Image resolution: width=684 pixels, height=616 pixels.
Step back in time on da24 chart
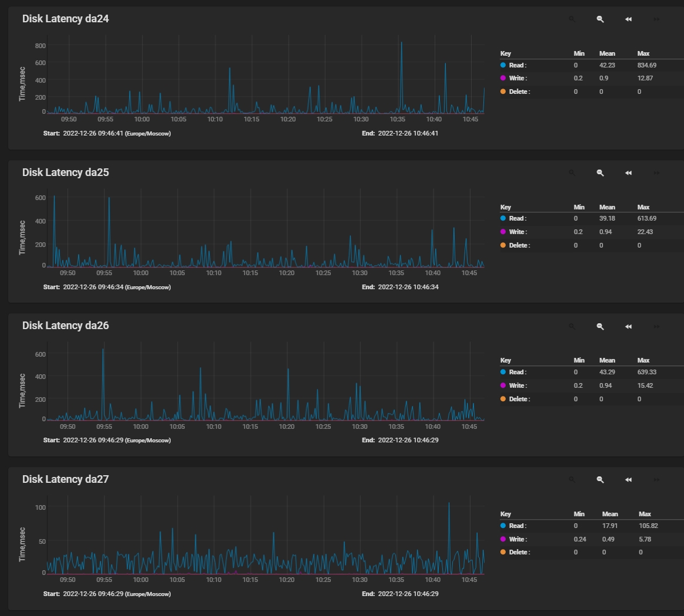628,19
